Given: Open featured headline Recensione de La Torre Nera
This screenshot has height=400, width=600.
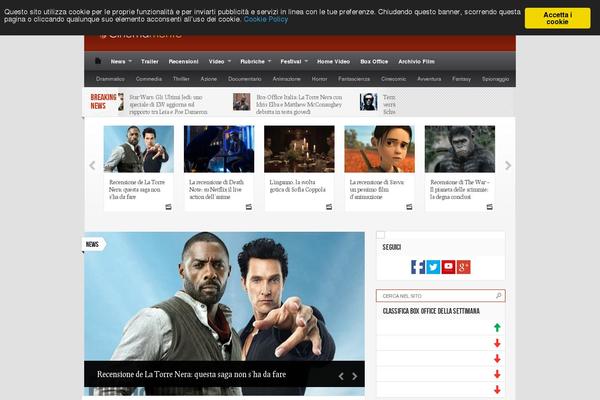Looking at the screenshot, I should [191, 374].
